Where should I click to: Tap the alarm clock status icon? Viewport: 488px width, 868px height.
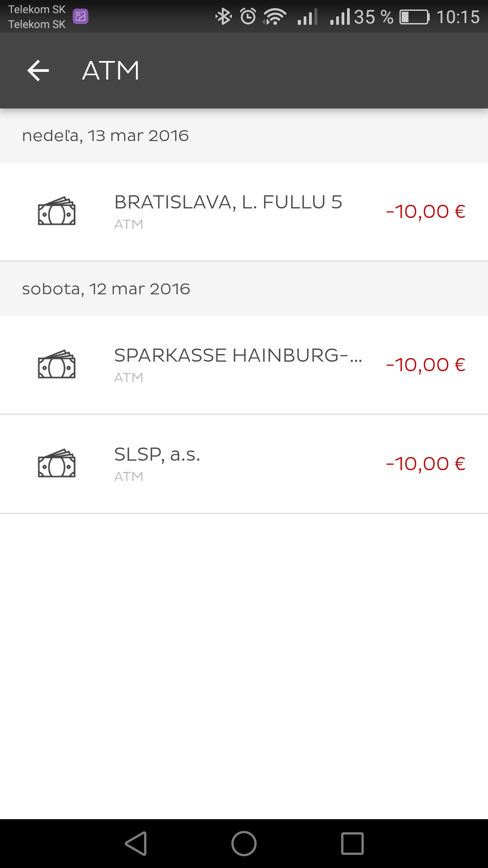click(x=248, y=17)
